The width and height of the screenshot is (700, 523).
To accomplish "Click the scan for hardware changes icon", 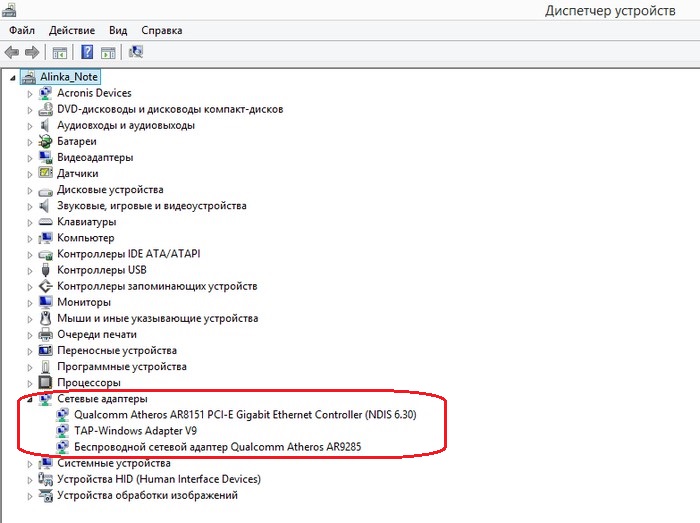I will coord(136,52).
